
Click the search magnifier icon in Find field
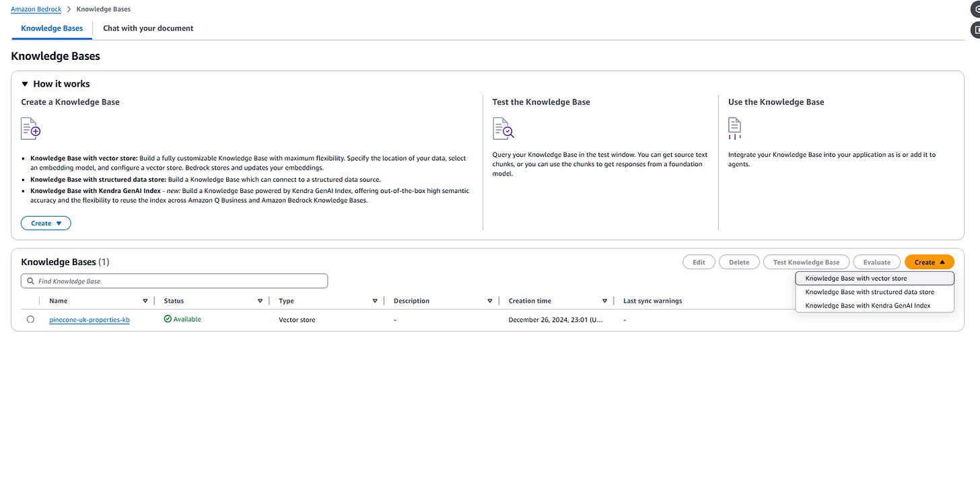(30, 281)
